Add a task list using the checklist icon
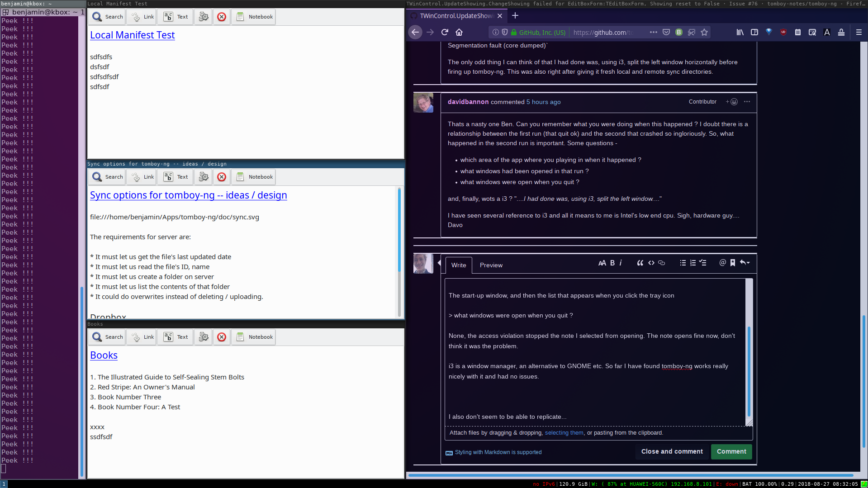 coord(702,263)
